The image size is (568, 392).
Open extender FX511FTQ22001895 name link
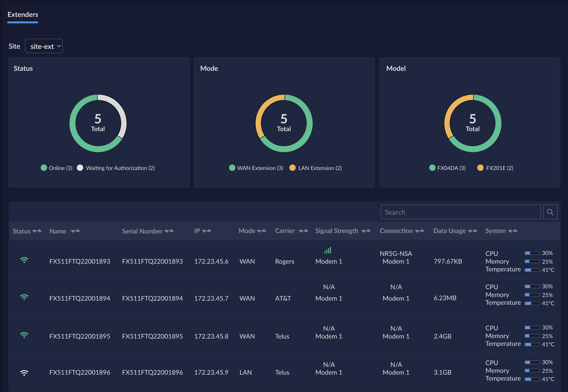tap(80, 336)
